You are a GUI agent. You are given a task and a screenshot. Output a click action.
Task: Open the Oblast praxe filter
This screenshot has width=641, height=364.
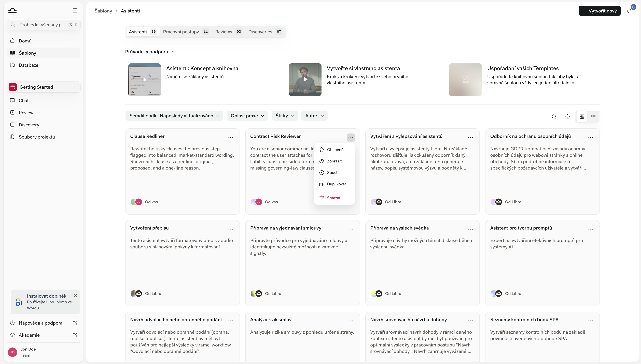(247, 116)
